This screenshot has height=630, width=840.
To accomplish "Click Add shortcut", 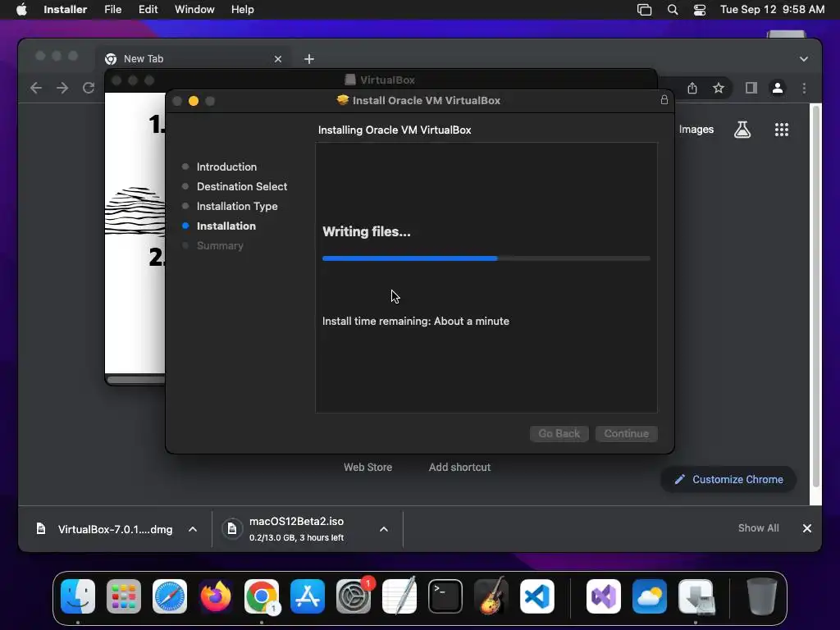I will [459, 467].
